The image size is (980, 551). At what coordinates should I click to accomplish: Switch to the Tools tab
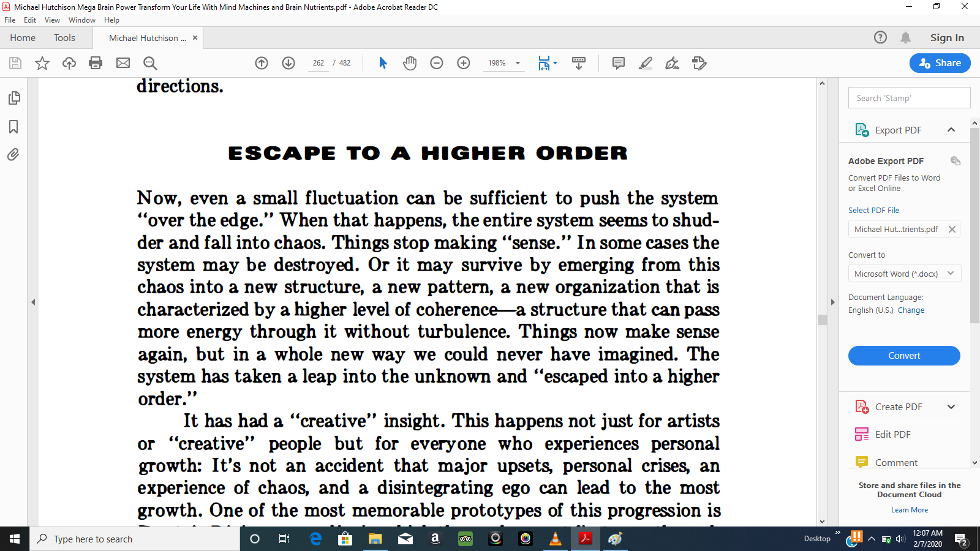point(64,38)
